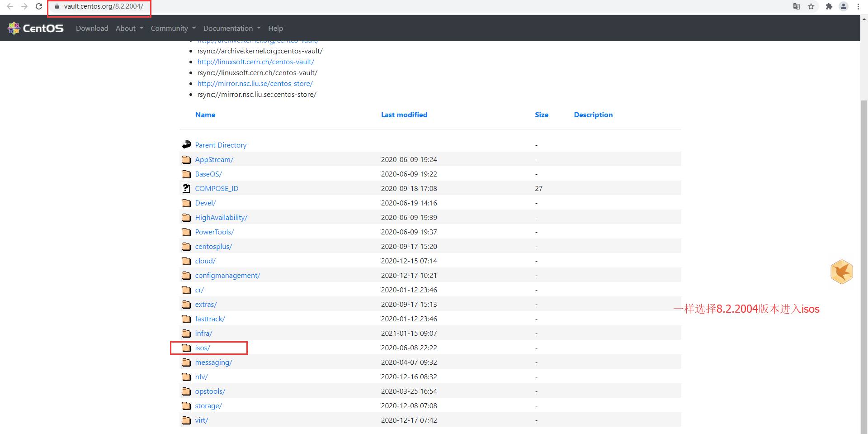This screenshot has width=868, height=434.
Task: Click the HighAvailability folder icon
Action: click(x=186, y=217)
